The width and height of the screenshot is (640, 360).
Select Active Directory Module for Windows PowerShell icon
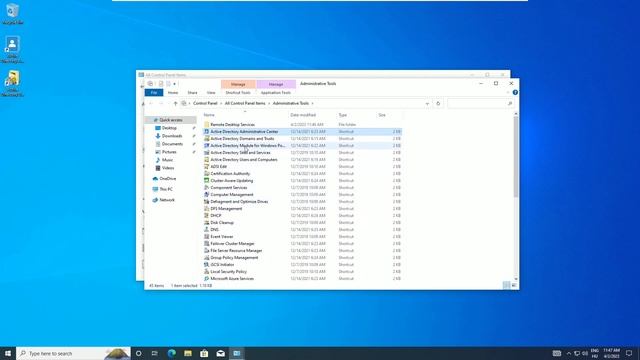pyautogui.click(x=207, y=145)
